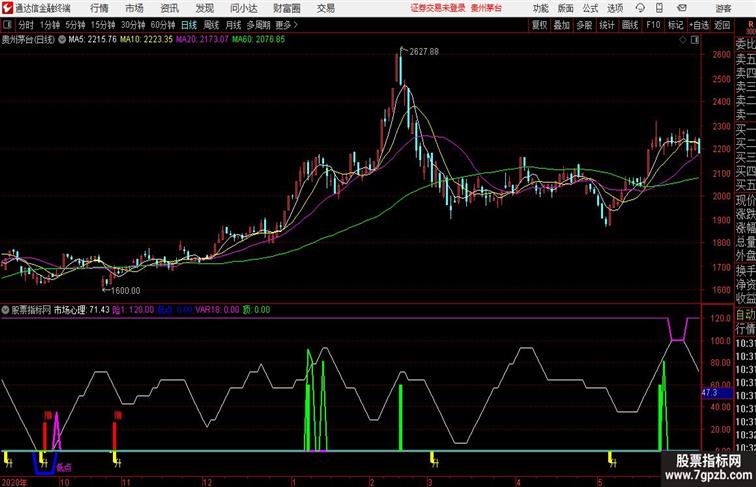Open the mail envelope icon
The height and width of the screenshot is (487, 756).
(682, 8)
